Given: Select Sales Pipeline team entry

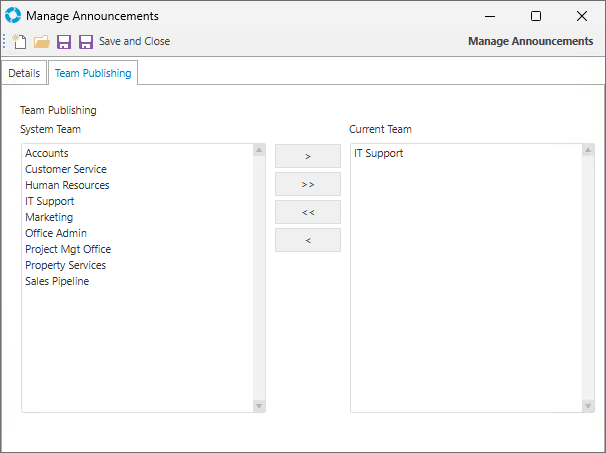Looking at the screenshot, I should 57,281.
